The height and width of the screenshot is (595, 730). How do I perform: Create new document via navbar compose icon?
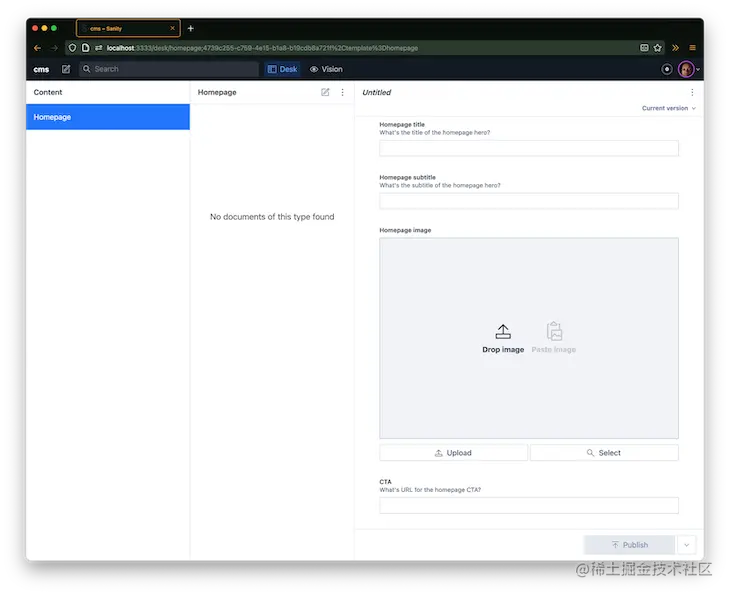66,69
